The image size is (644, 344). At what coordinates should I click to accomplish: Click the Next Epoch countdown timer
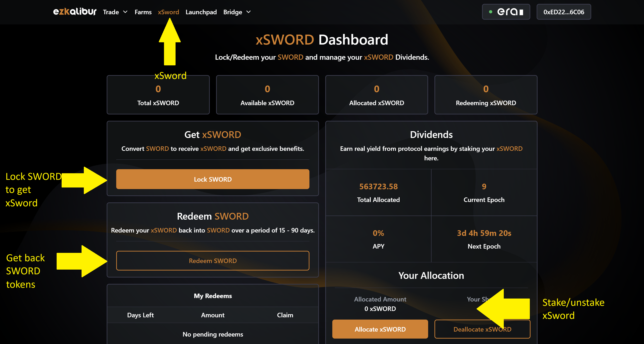pyautogui.click(x=484, y=233)
